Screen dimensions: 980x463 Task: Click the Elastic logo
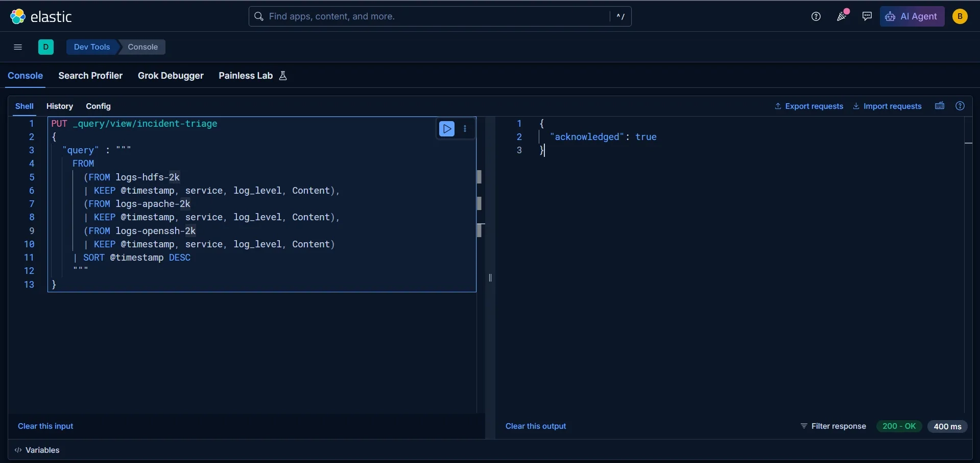[41, 16]
